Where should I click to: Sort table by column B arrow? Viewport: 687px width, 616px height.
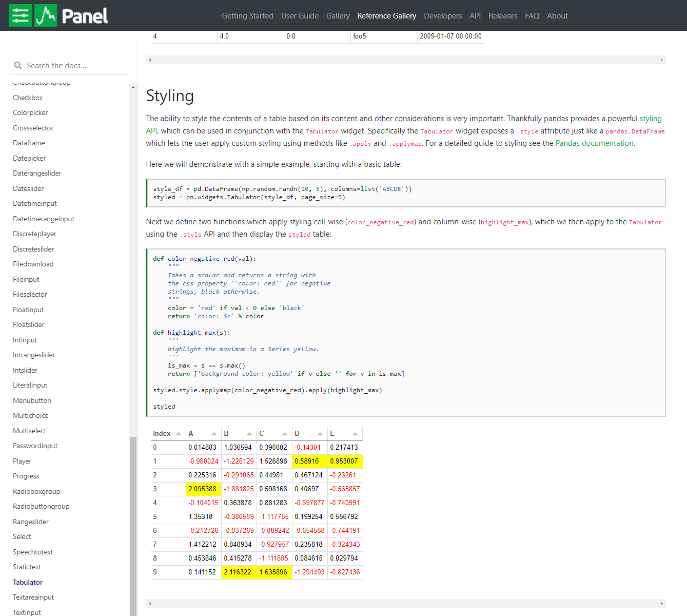[x=249, y=434]
